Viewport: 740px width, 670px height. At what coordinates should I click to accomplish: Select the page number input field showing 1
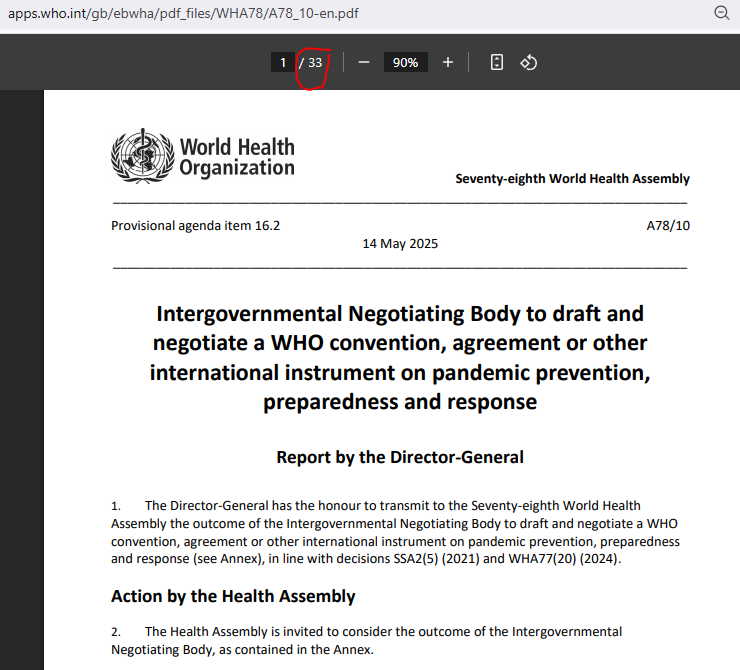tap(283, 62)
